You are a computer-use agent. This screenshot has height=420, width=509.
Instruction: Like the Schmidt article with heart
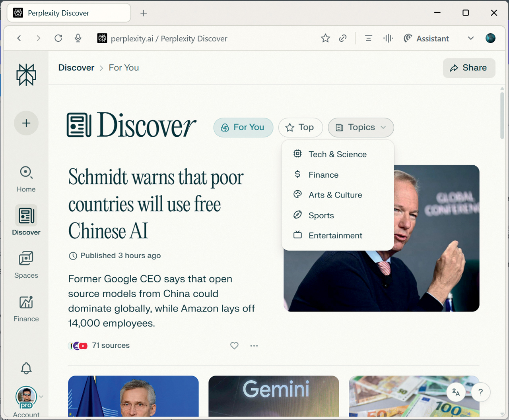[234, 346]
